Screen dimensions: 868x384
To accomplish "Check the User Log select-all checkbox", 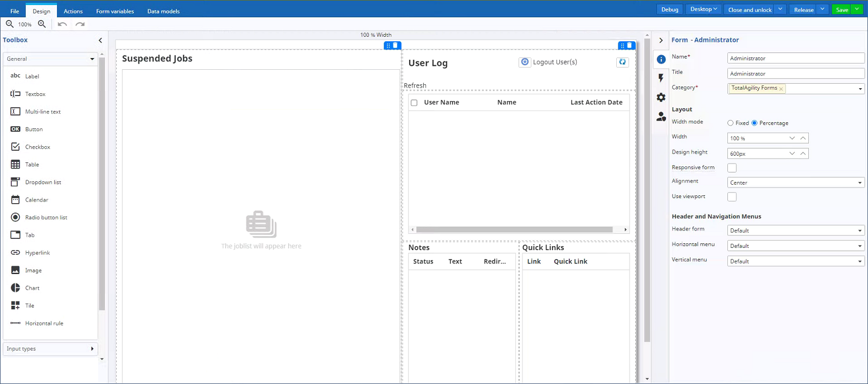I will pyautogui.click(x=414, y=103).
